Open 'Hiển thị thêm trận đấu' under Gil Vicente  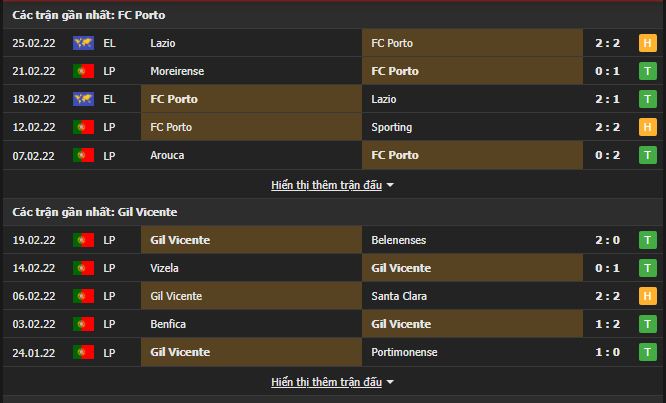[x=326, y=382]
